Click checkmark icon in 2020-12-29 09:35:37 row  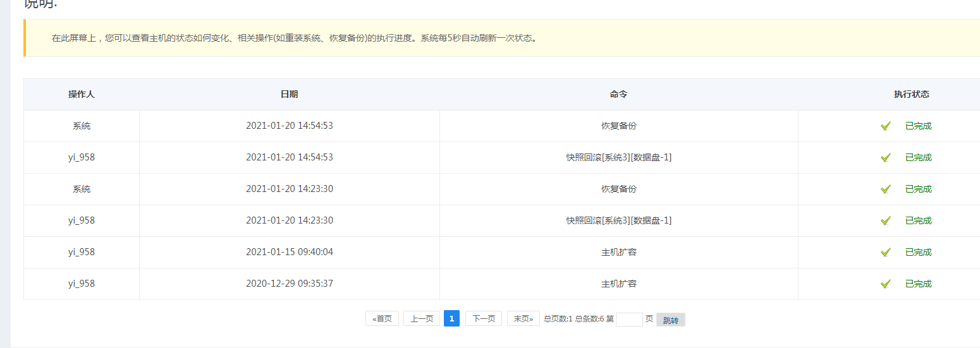coord(885,284)
